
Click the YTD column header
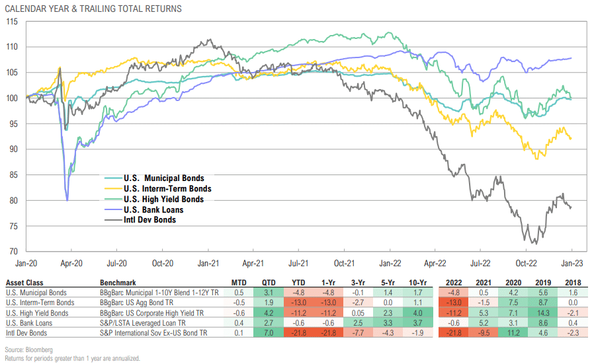[298, 283]
